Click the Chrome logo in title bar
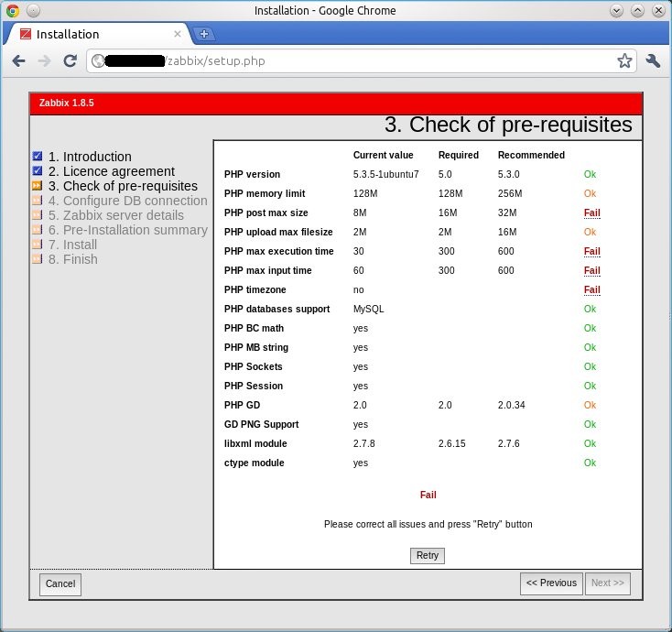 pos(13,10)
